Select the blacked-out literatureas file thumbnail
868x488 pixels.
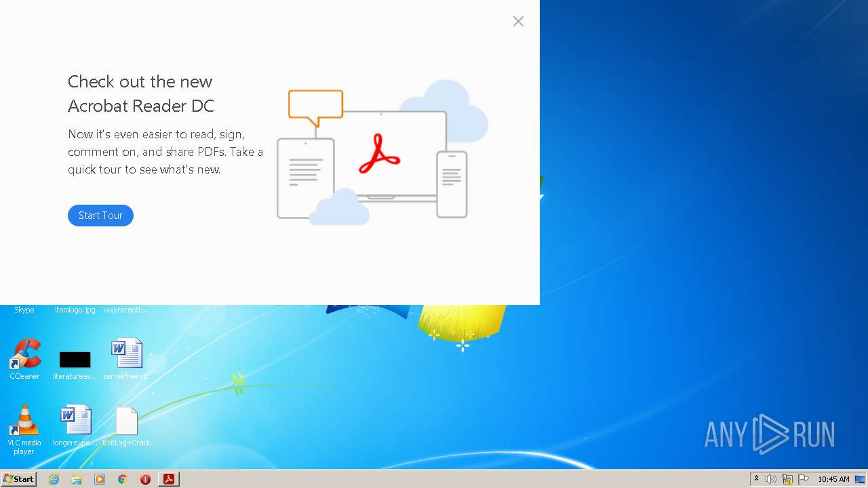(75, 360)
